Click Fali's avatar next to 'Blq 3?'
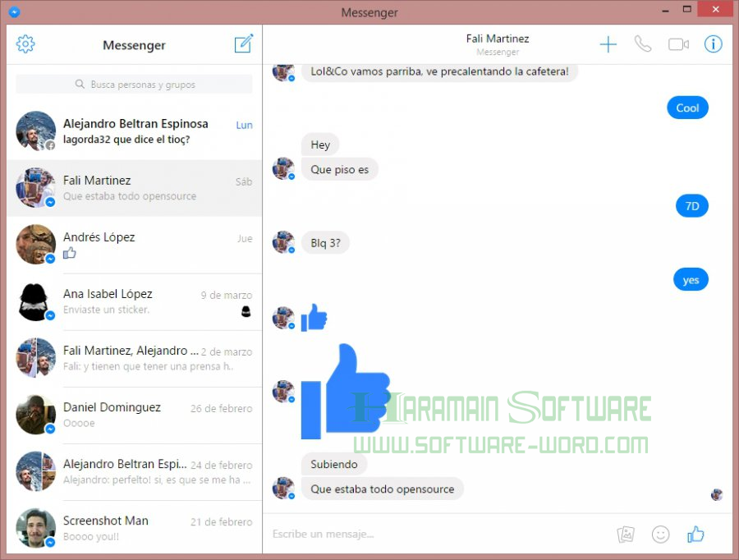 (x=284, y=242)
